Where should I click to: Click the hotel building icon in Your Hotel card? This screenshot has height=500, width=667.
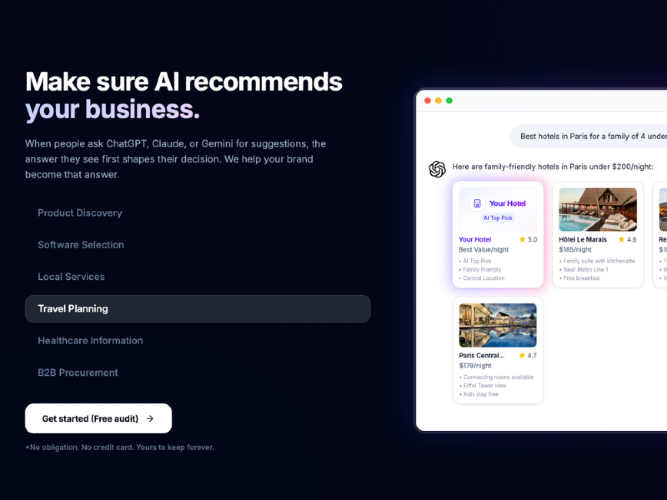pyautogui.click(x=477, y=203)
